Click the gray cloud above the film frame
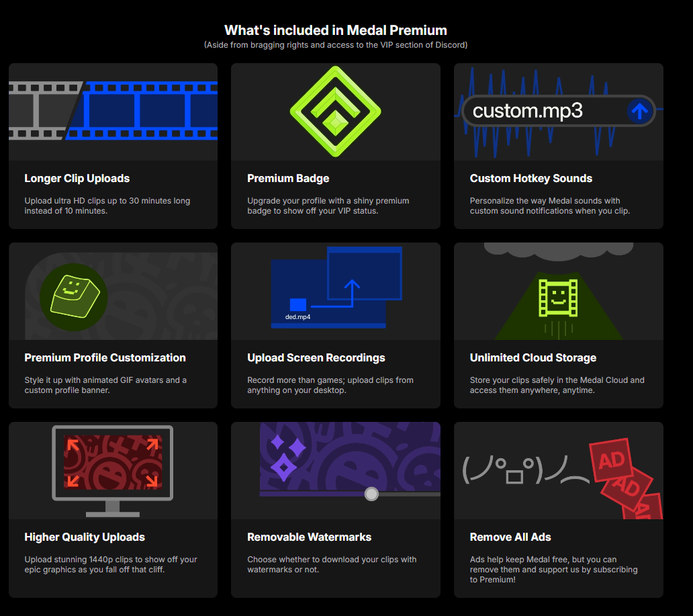 (559, 252)
